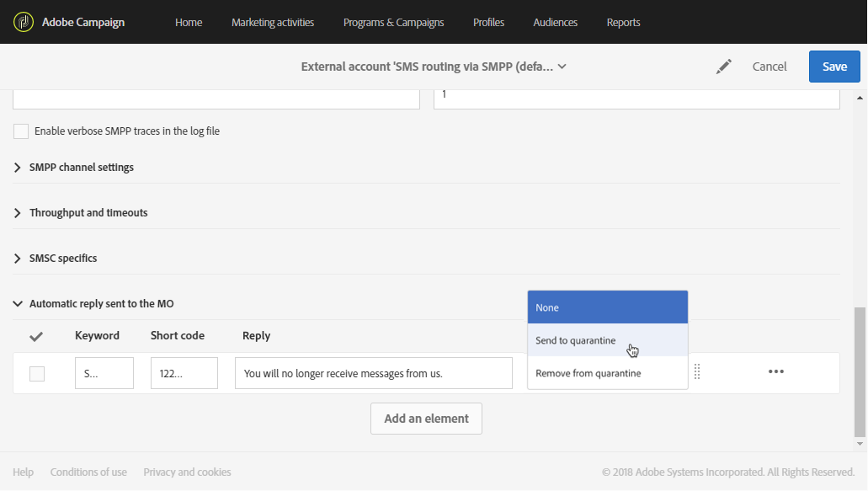Image resolution: width=868 pixels, height=491 pixels.
Task: Click the Adobe Campaign logo icon
Action: (24, 22)
